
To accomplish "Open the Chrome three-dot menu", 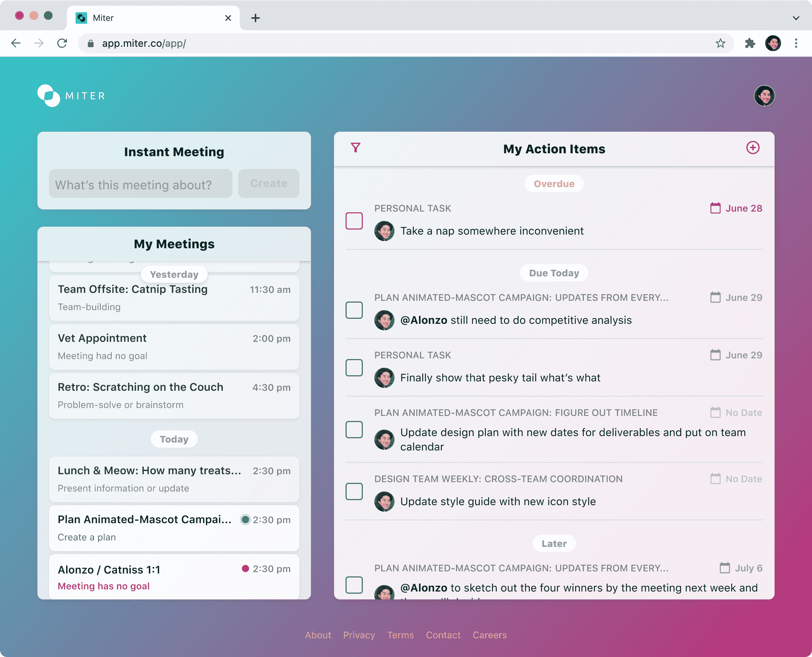I will pyautogui.click(x=797, y=43).
